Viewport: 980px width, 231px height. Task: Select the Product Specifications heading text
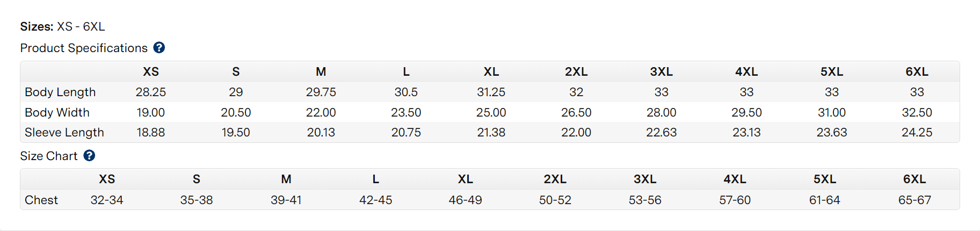click(84, 48)
